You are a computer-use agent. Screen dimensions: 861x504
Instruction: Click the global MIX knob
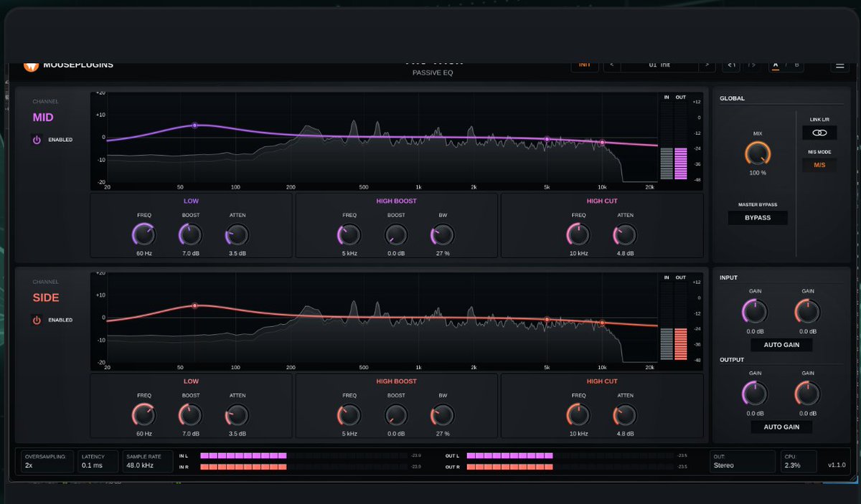click(758, 153)
